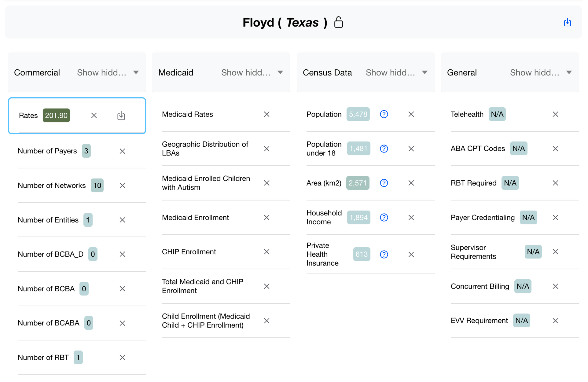Remove the Supervisor Requirements row

coord(556,252)
